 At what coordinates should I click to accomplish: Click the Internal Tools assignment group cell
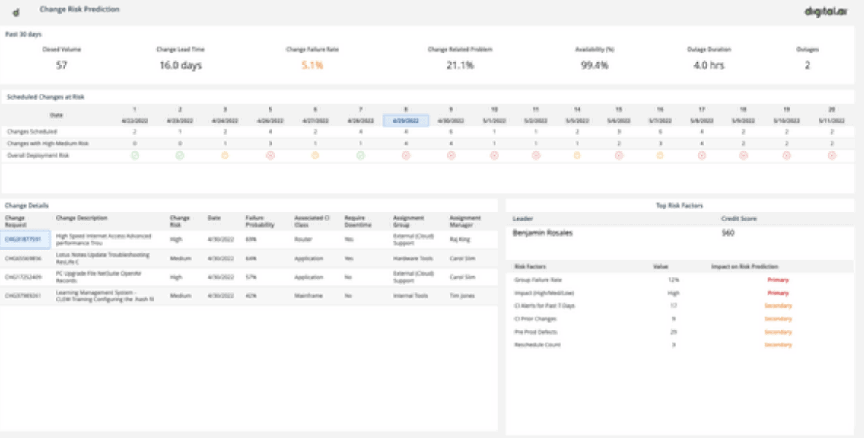[410, 295]
